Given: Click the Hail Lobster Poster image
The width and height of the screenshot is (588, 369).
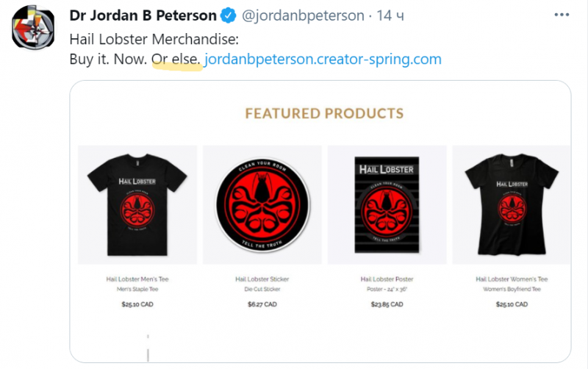Looking at the screenshot, I should pos(387,204).
